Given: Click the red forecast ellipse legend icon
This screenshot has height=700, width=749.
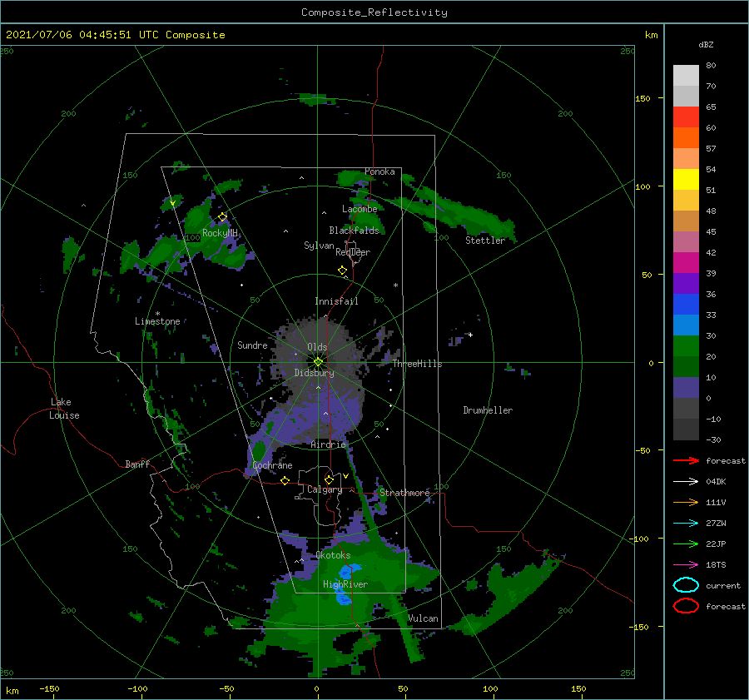Looking at the screenshot, I should (686, 606).
